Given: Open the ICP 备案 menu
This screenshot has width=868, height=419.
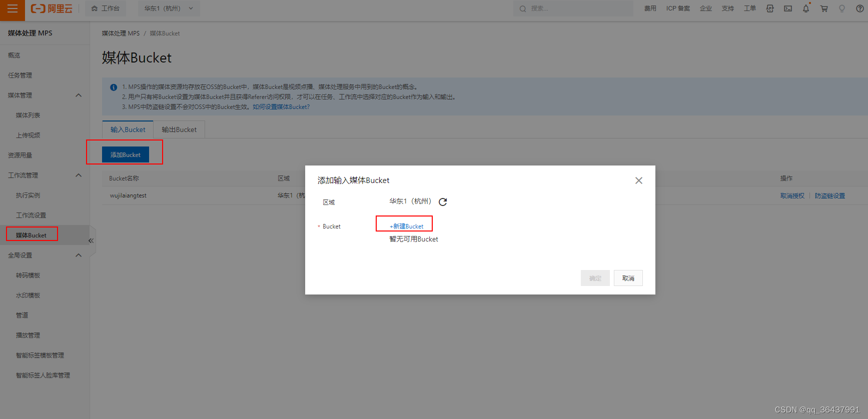Looking at the screenshot, I should [x=678, y=8].
